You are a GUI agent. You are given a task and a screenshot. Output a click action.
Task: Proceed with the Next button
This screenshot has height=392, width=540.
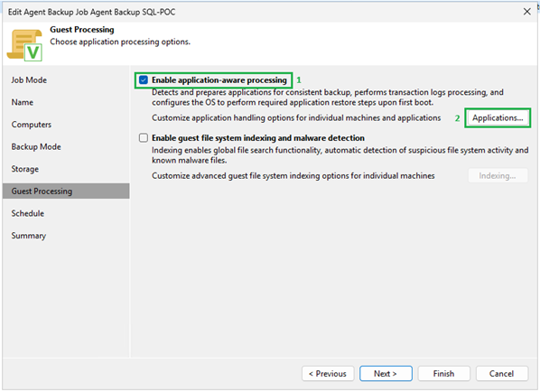[386, 373]
